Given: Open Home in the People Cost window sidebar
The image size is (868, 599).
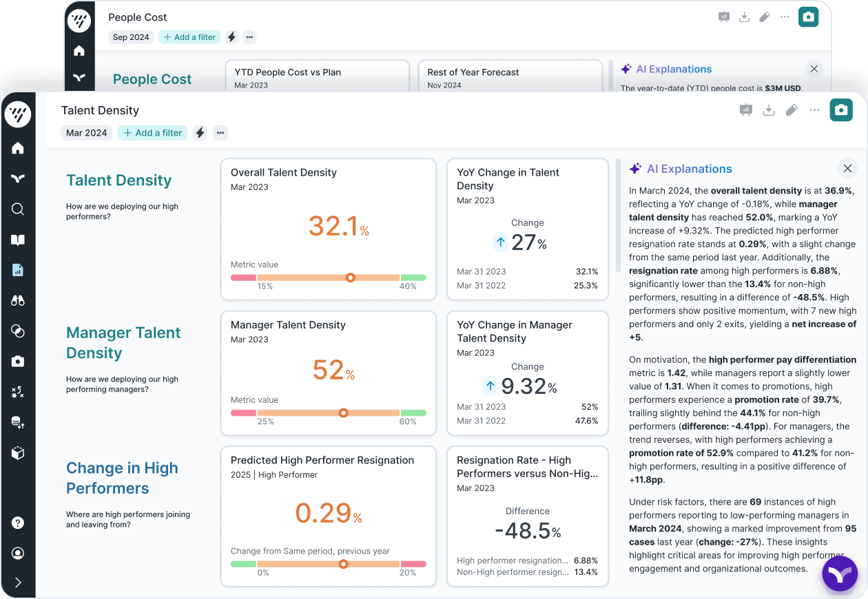Looking at the screenshot, I should click(x=79, y=50).
